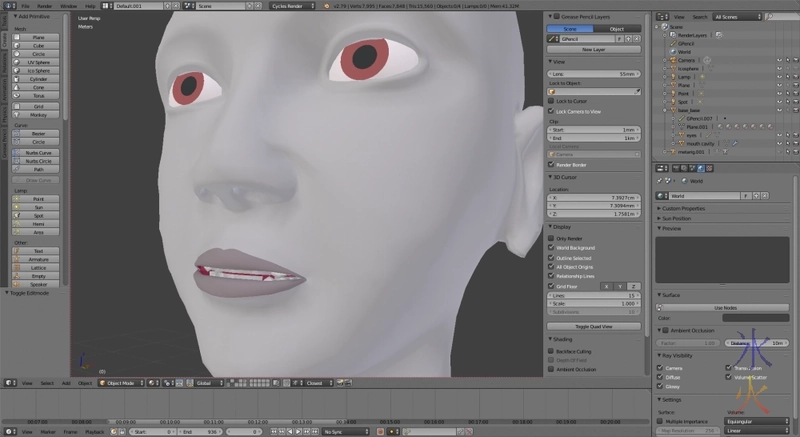This screenshot has width=800, height=437.
Task: Enable Lock to Cursor checkbox
Action: (x=552, y=101)
